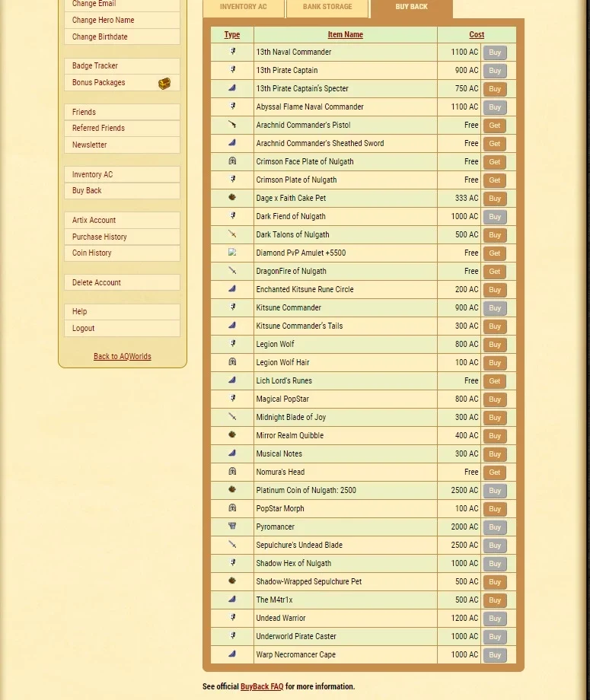Click the sword type icon for Dark Talons of Nulgath

[232, 234]
